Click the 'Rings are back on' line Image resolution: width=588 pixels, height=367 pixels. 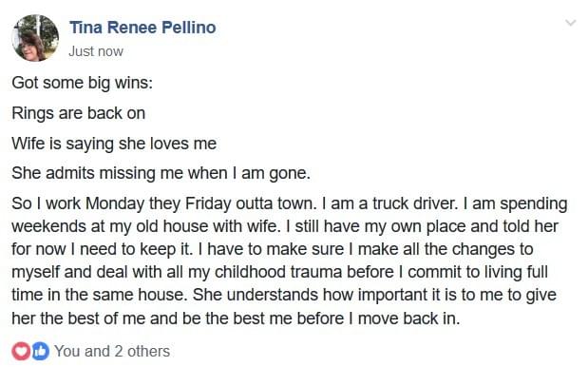[79, 113]
